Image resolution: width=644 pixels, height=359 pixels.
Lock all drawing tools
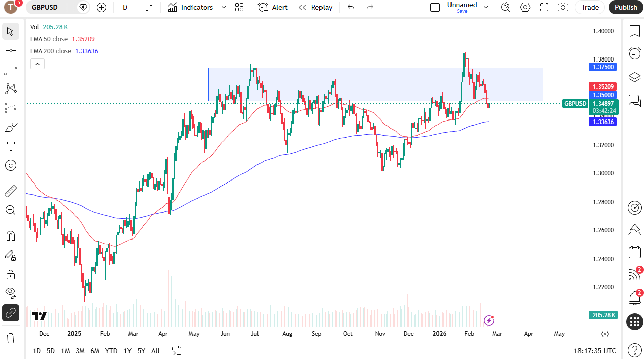pos(10,274)
